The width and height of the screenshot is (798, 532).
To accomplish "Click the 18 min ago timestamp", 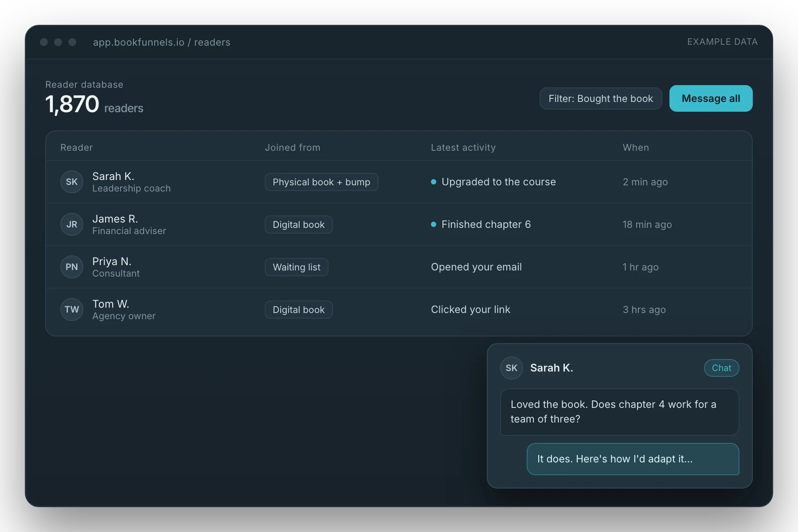I will pos(647,224).
